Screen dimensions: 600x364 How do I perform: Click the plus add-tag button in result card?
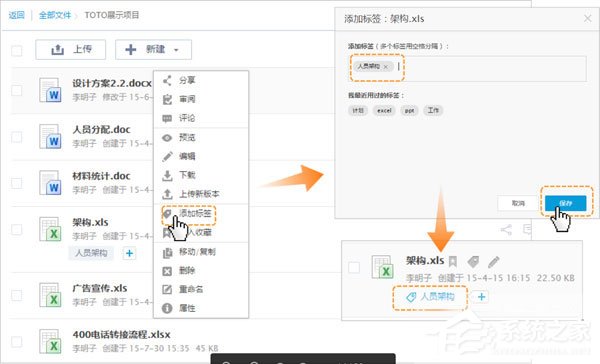pyautogui.click(x=481, y=297)
